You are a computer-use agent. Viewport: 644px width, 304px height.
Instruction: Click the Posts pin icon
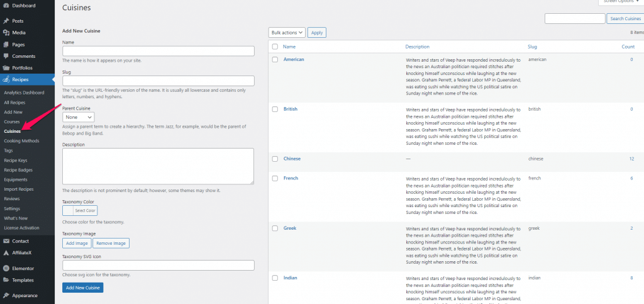(x=6, y=21)
